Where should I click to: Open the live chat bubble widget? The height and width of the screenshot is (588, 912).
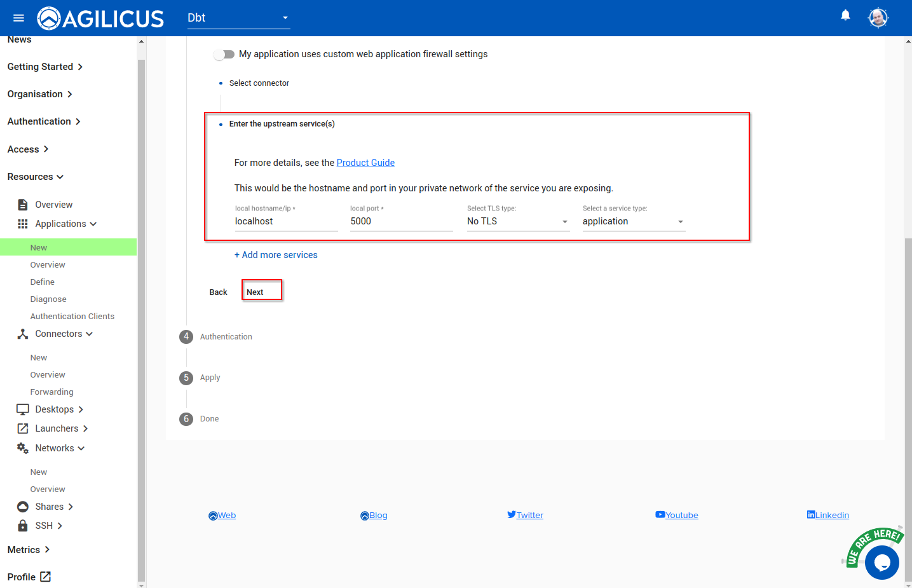[x=881, y=562]
